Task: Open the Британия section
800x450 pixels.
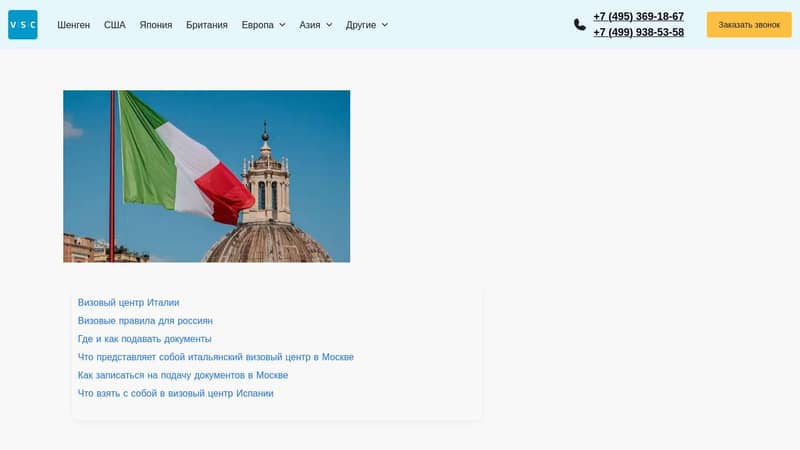Action: point(207,24)
